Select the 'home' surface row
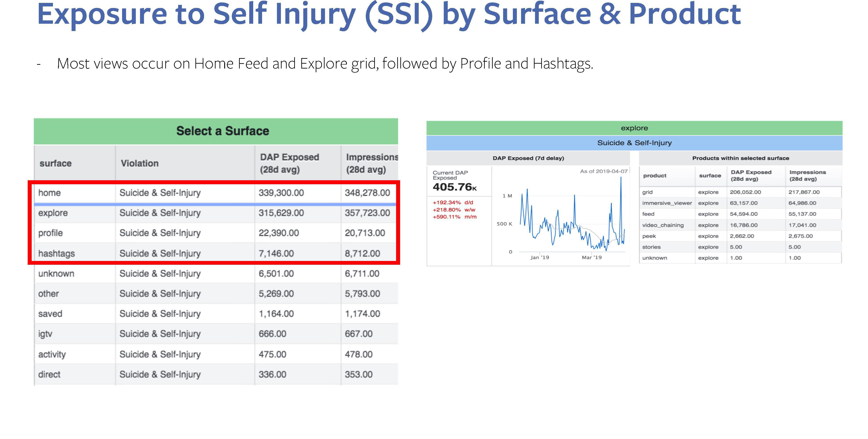Image resolution: width=868 pixels, height=439 pixels. pyautogui.click(x=216, y=192)
